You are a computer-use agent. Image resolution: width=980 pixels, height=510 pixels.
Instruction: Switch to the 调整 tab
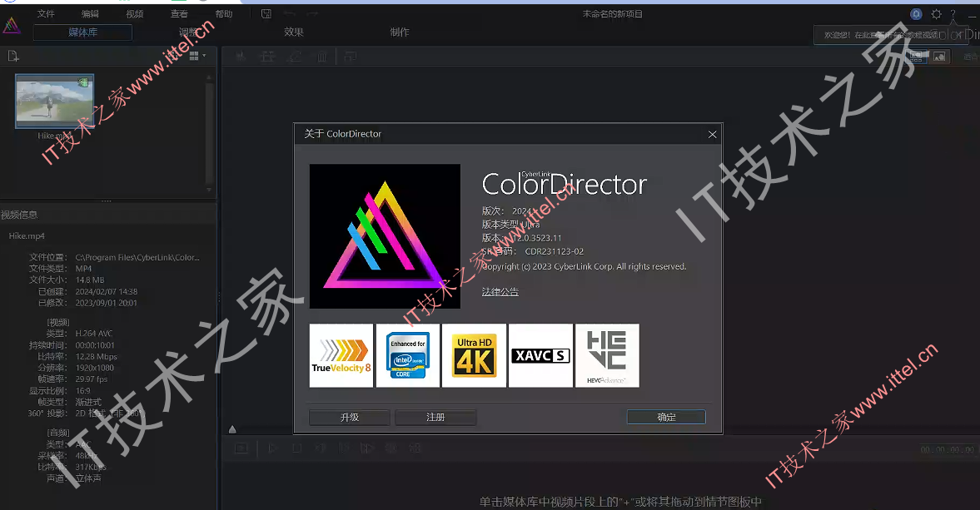[x=188, y=32]
